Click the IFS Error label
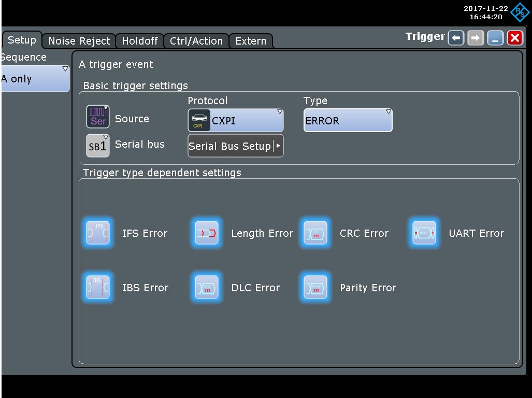 (145, 233)
